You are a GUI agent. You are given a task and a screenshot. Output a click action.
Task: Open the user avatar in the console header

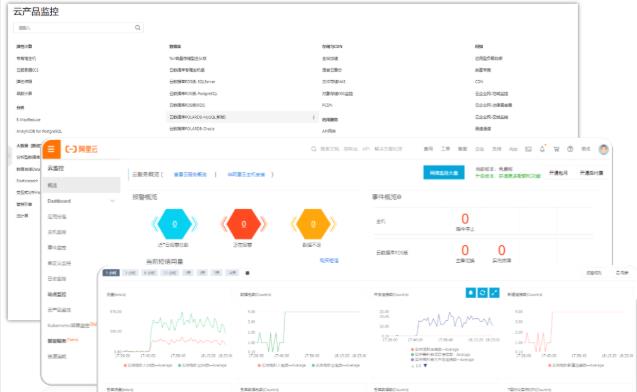coord(604,149)
